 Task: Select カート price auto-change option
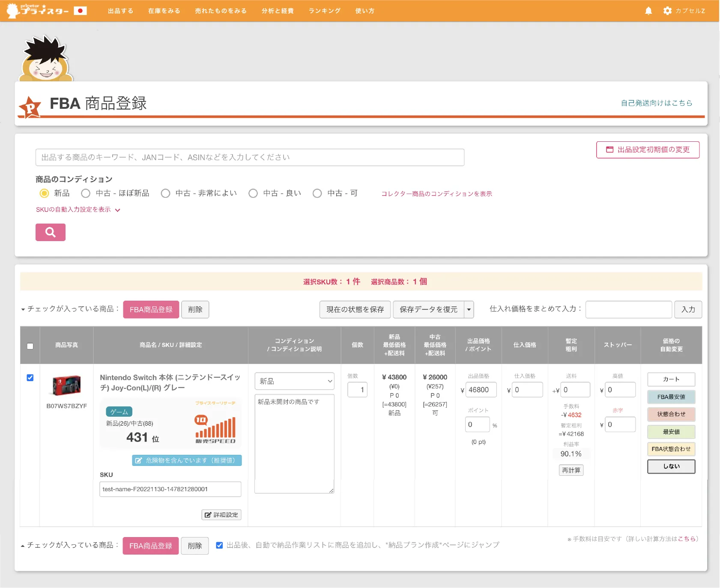tap(671, 379)
